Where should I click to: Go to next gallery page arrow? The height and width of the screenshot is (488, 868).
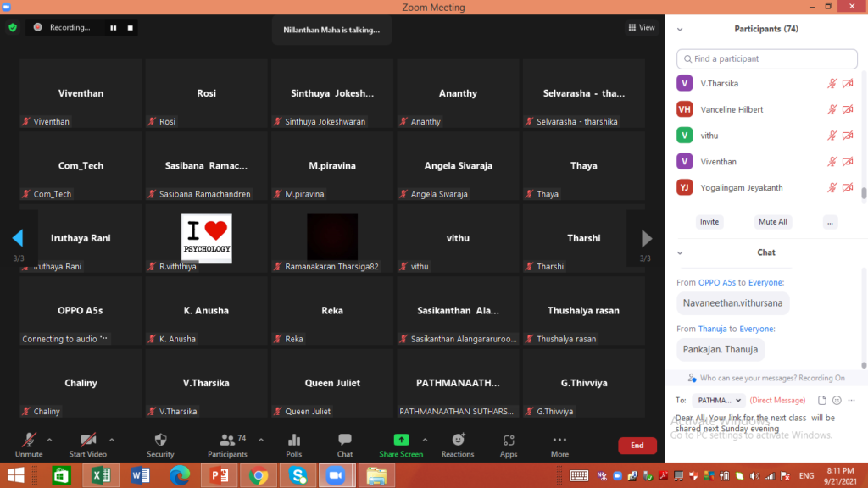pyautogui.click(x=646, y=238)
